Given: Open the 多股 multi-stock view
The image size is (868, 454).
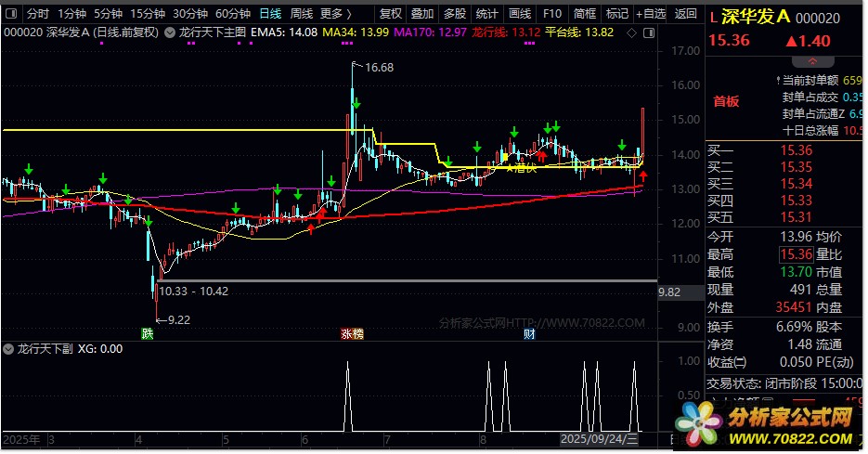Looking at the screenshot, I should 455,13.
